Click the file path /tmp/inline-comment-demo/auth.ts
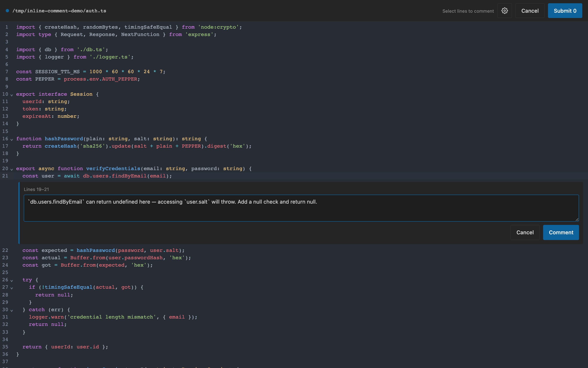 [x=59, y=11]
